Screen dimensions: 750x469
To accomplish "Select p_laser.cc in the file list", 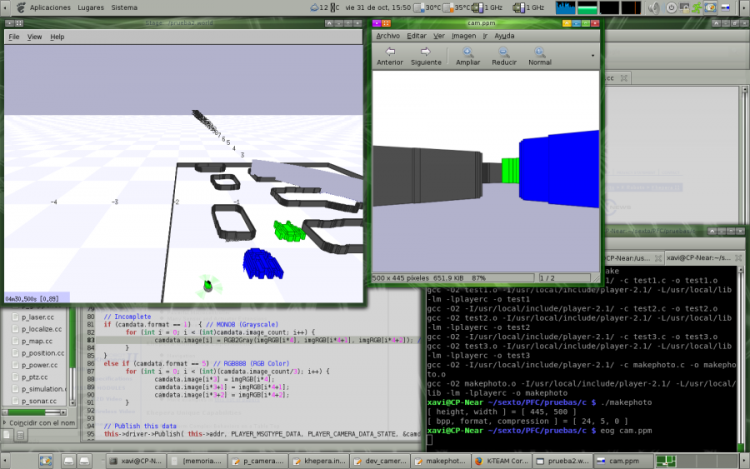I will (x=37, y=316).
